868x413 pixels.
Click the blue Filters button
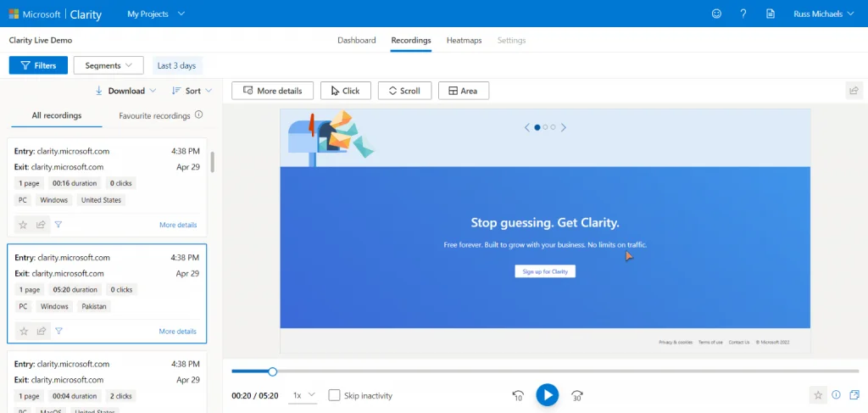coord(38,65)
